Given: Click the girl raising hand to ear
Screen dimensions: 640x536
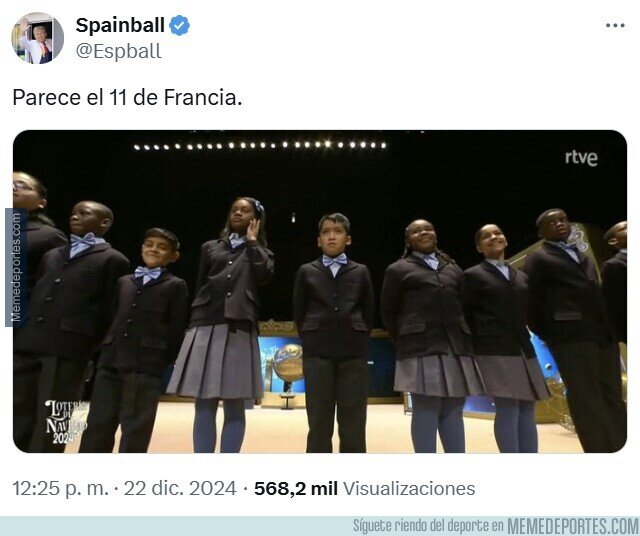Looking at the screenshot, I should 224,325.
